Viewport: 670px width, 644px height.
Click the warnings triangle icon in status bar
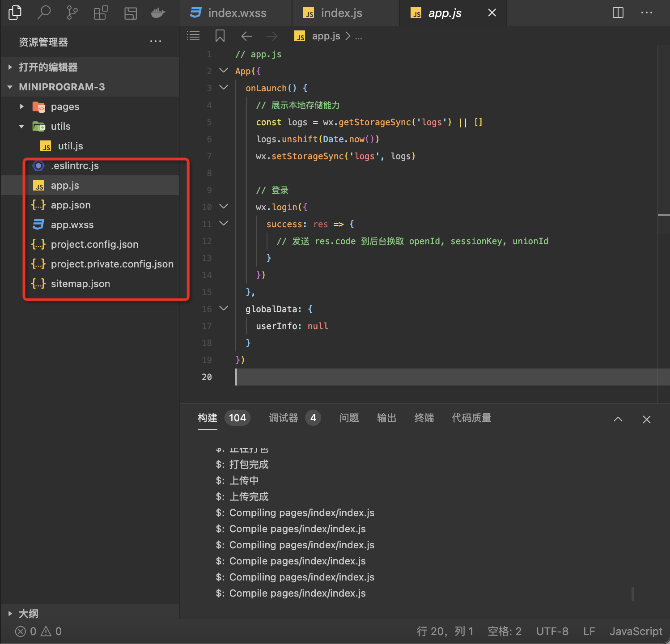(x=46, y=631)
